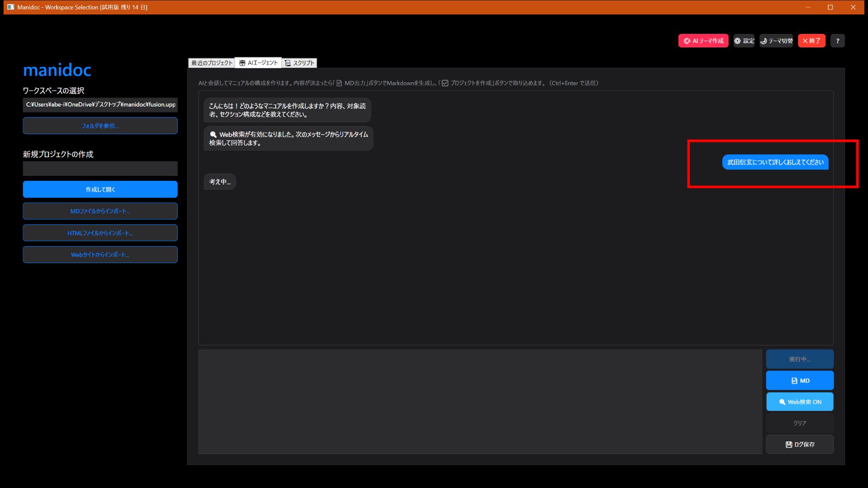
Task: Switch theme with the テーマ切替 button
Action: coord(776,41)
